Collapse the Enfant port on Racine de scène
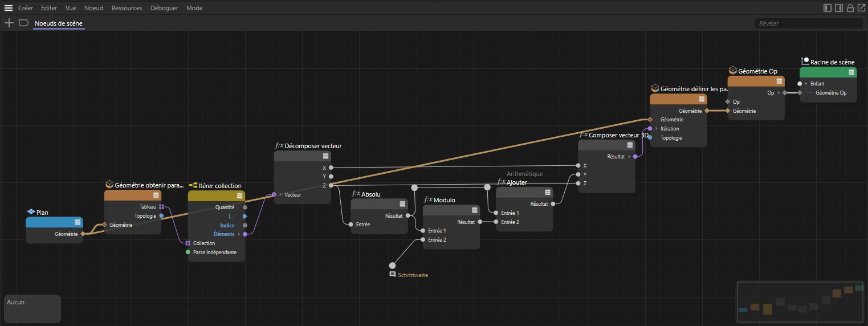Screen dimensions: 868x326 pyautogui.click(x=806, y=83)
